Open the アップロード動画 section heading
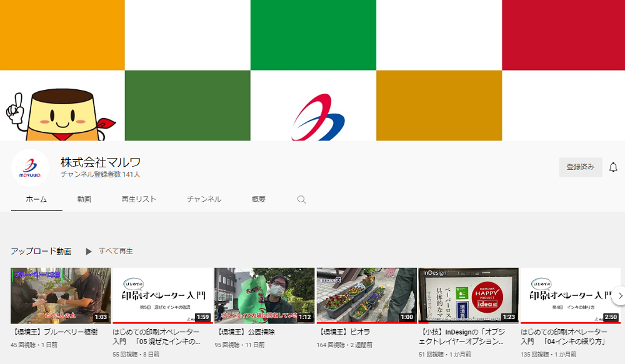This screenshot has height=364, width=625. pyautogui.click(x=41, y=251)
